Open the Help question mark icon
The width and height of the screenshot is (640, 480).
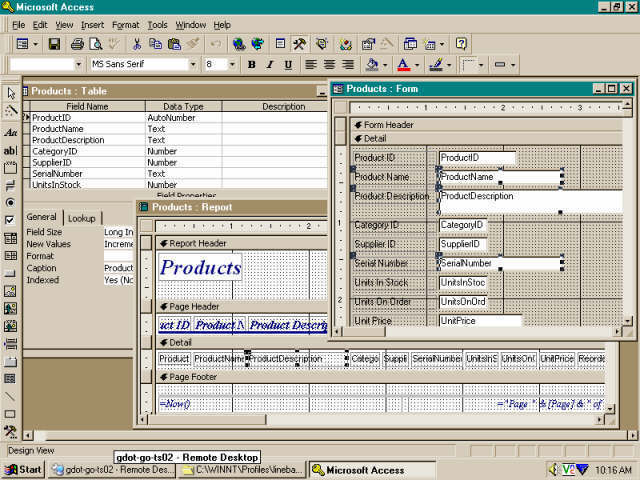(461, 44)
